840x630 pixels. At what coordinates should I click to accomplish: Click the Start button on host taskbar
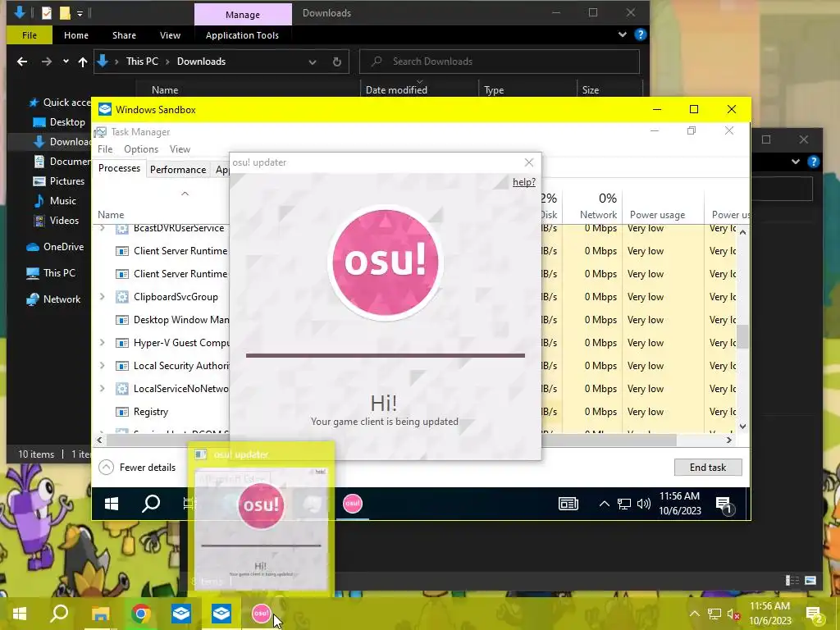20,614
